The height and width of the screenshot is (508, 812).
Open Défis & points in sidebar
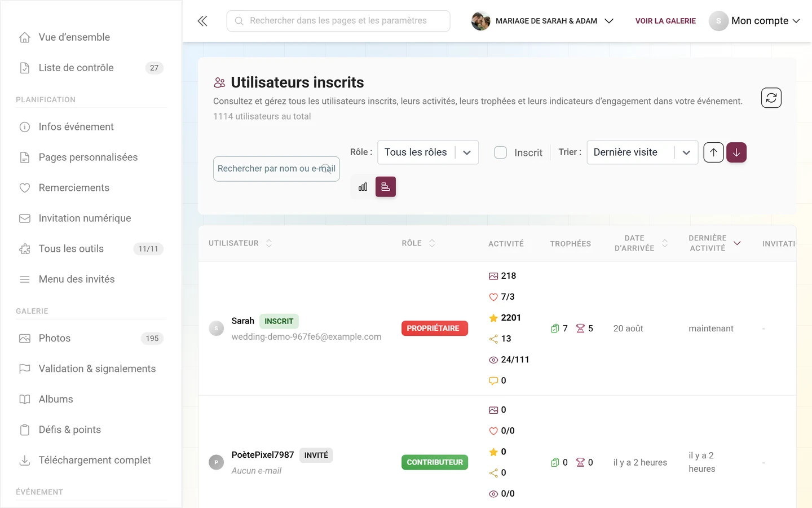[x=91, y=430]
